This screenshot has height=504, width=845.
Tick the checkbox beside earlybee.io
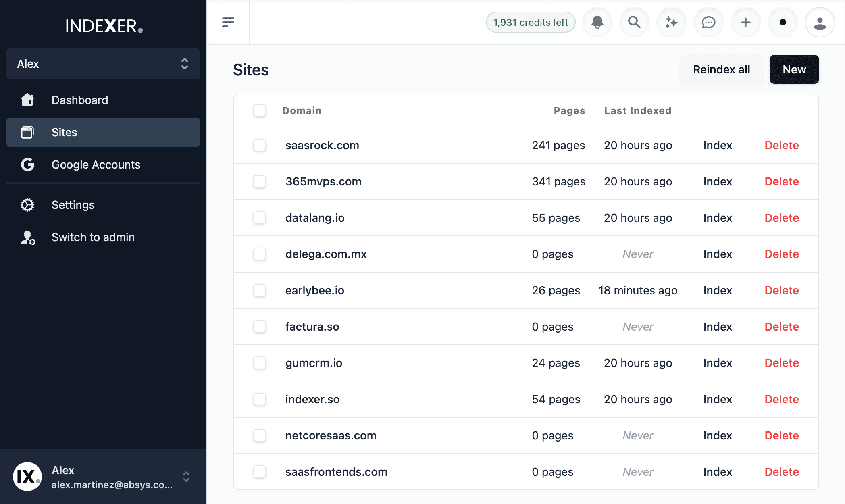click(260, 290)
